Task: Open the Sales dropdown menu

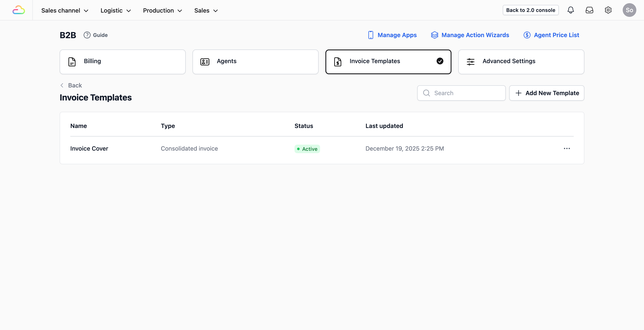Action: coord(206,10)
